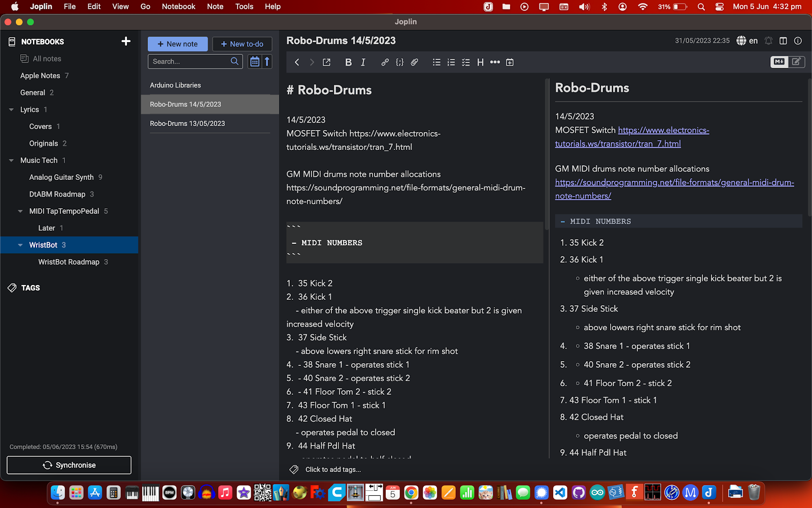This screenshot has width=812, height=508.
Task: Insert hyperlink icon
Action: [385, 62]
